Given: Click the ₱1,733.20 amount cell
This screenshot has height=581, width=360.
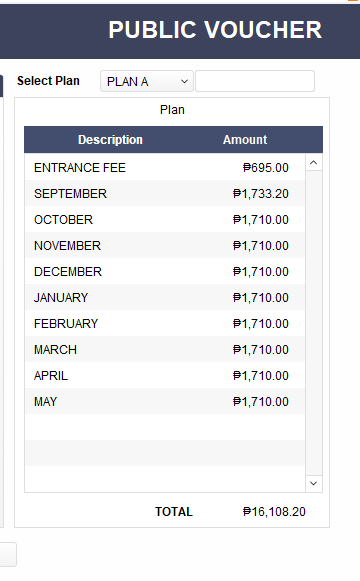Looking at the screenshot, I should point(261,193).
